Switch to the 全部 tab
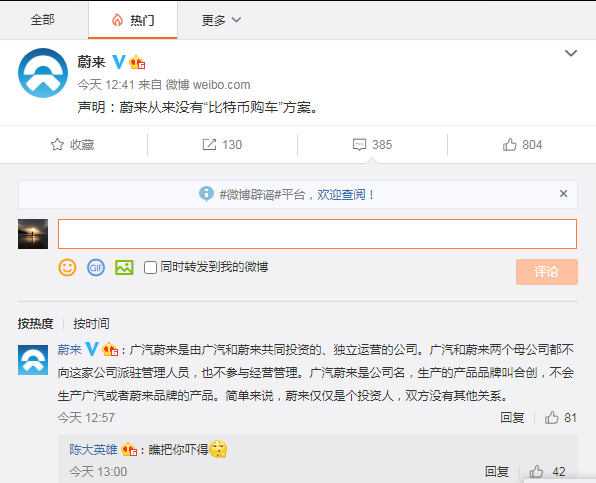Image resolution: width=596 pixels, height=483 pixels. (43, 20)
